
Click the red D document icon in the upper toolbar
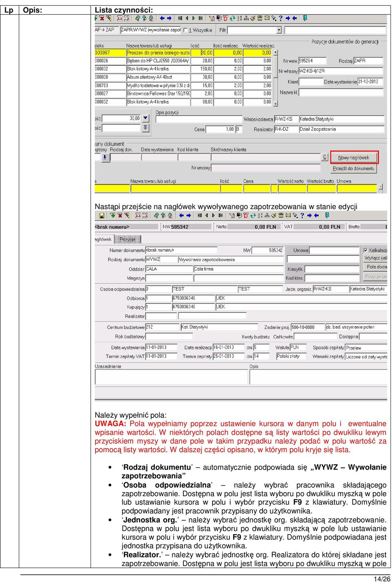pos(225,18)
